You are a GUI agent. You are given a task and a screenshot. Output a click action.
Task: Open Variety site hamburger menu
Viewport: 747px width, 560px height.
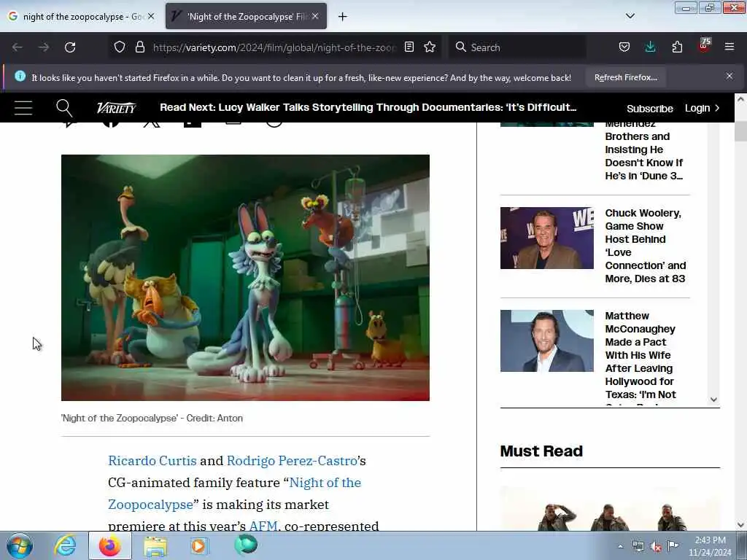pos(23,108)
